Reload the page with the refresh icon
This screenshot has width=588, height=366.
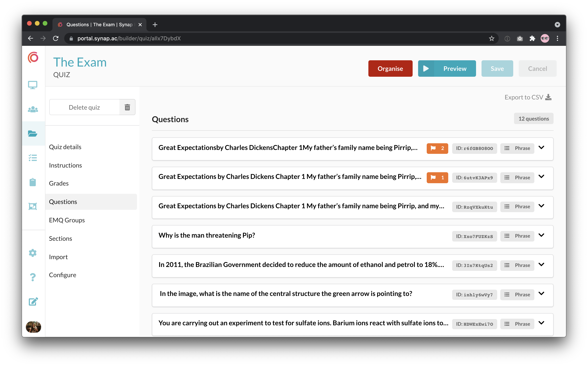click(56, 38)
